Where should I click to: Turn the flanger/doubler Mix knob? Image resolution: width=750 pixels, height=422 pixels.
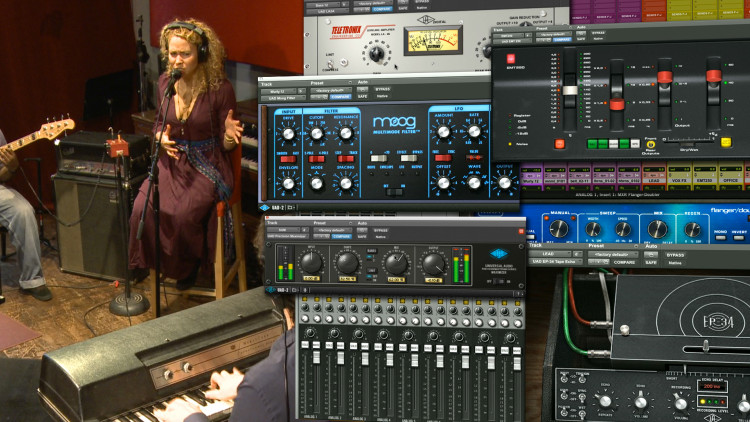click(x=657, y=230)
